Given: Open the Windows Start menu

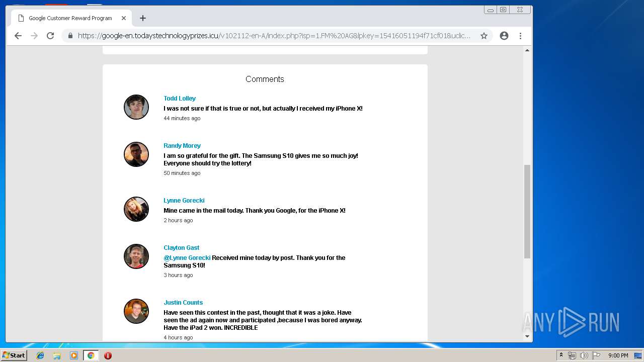Looking at the screenshot, I should coord(14,355).
